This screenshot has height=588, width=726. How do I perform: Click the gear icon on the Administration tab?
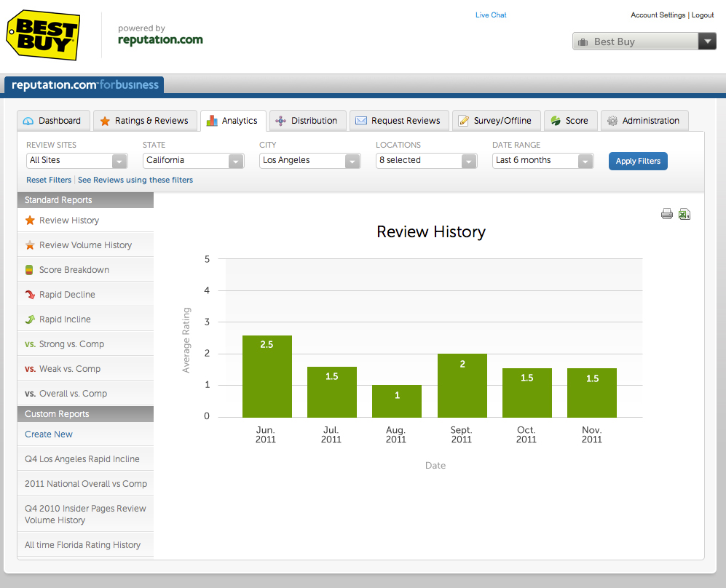point(612,121)
